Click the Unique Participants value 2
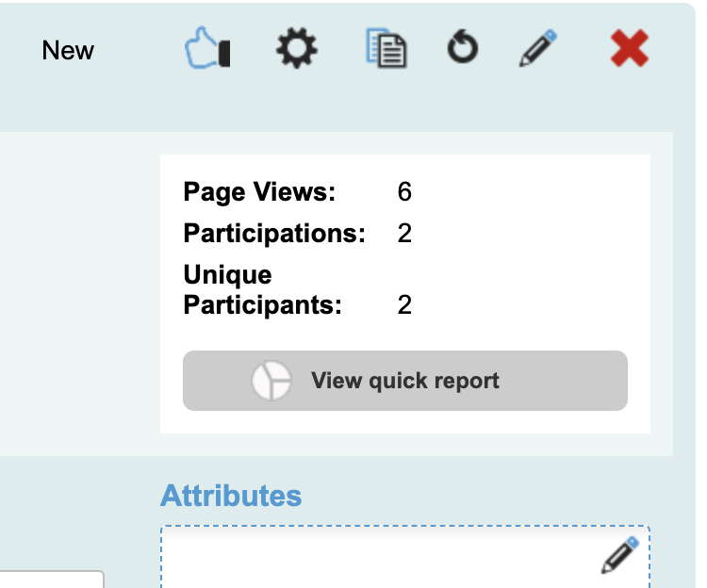707x588 pixels. 404,305
